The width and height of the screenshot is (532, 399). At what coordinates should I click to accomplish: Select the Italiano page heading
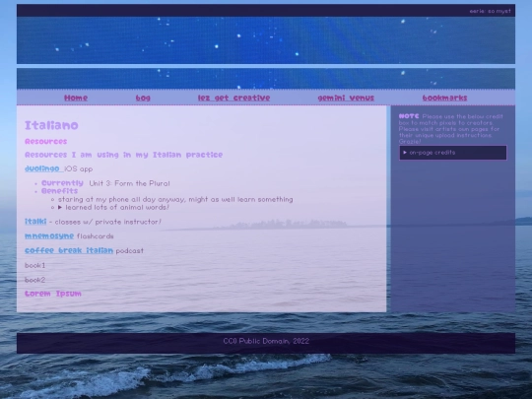coord(51,125)
